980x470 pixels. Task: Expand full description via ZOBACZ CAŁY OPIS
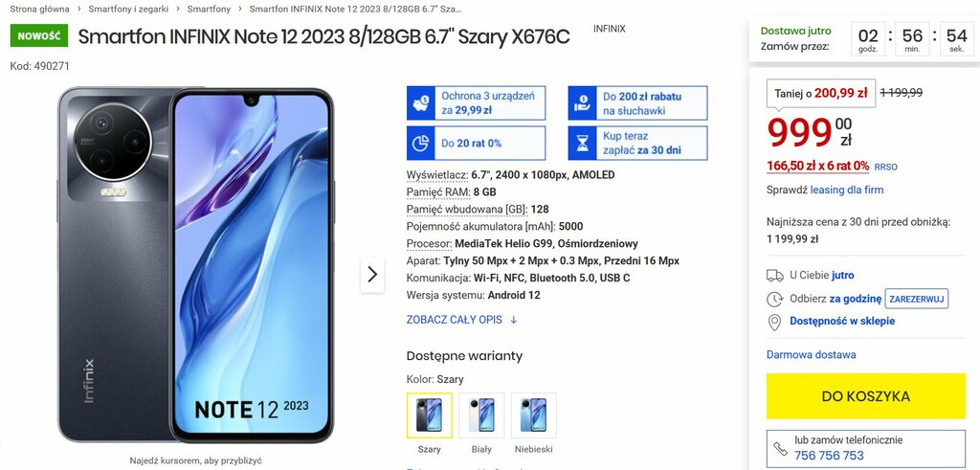coord(462,320)
